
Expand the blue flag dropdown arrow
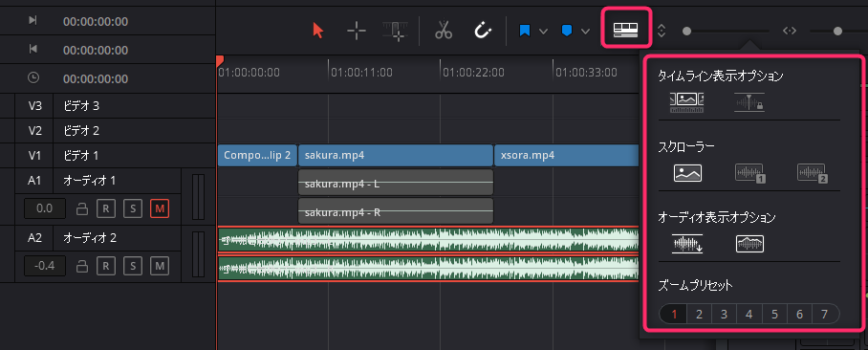pos(543,31)
